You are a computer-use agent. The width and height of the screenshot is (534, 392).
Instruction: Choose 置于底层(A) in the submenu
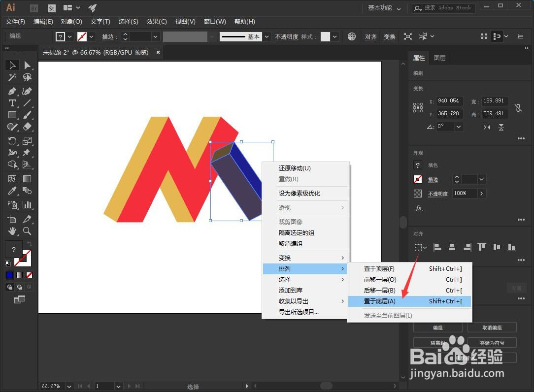click(410, 301)
